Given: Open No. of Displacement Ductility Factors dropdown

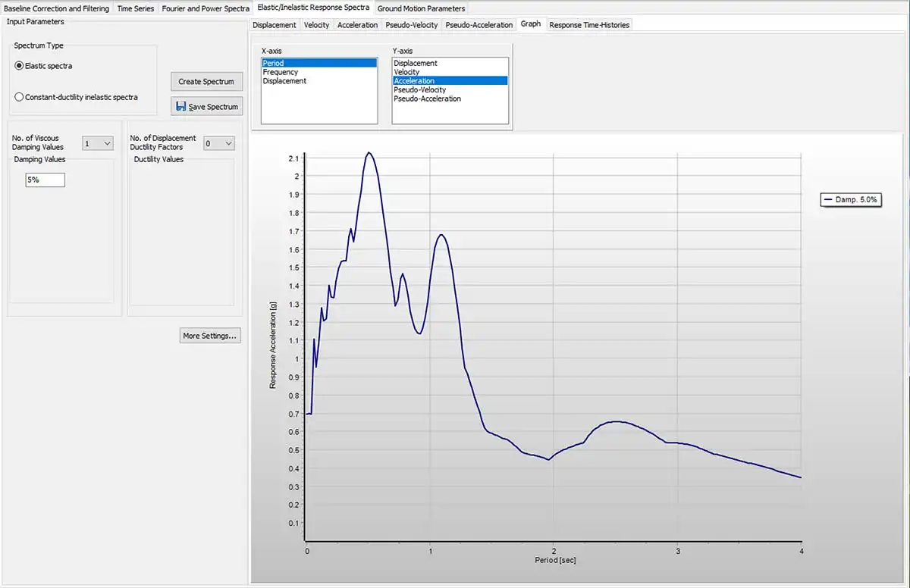Looking at the screenshot, I should coord(219,143).
